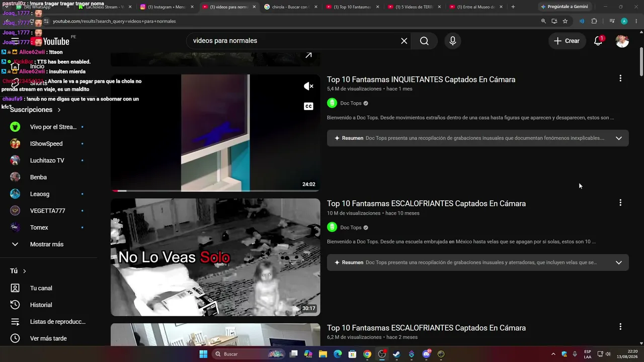Screen dimensions: 644x362
Task: Open options for the 6,2 M views video
Action: (620, 327)
